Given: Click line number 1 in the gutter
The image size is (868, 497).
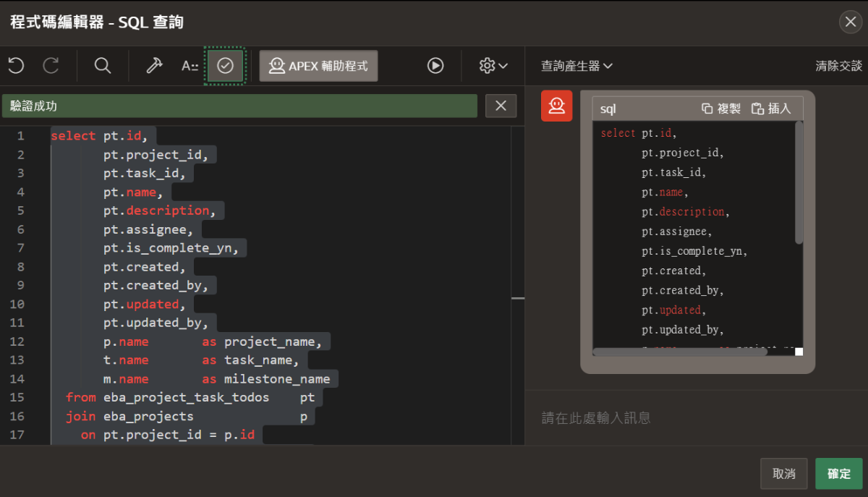Looking at the screenshot, I should 21,136.
